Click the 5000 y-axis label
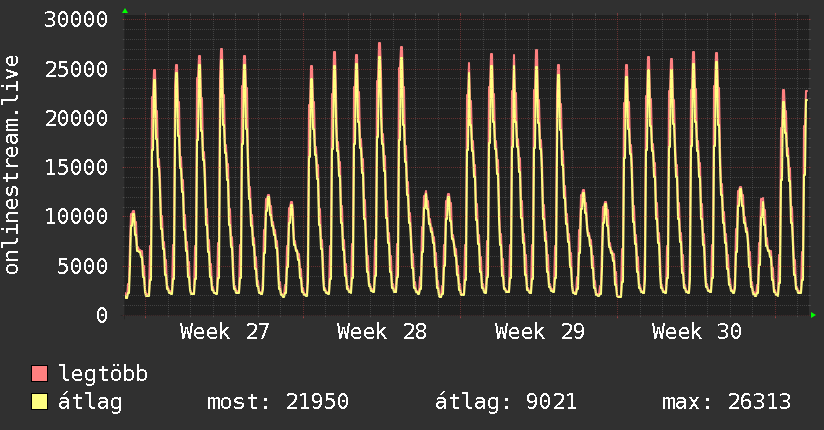824x430 pixels. (83, 266)
